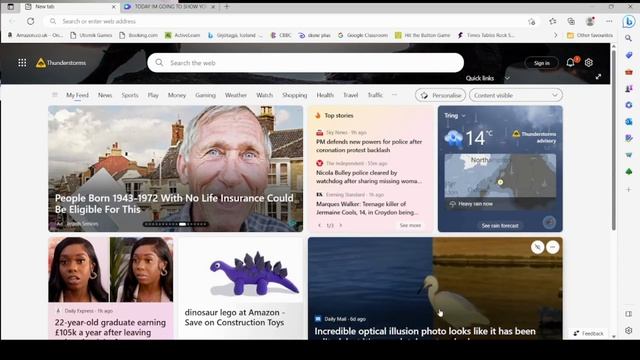The height and width of the screenshot is (360, 640).
Task: Open sidebar settings gear at bottom
Action: coord(629,331)
